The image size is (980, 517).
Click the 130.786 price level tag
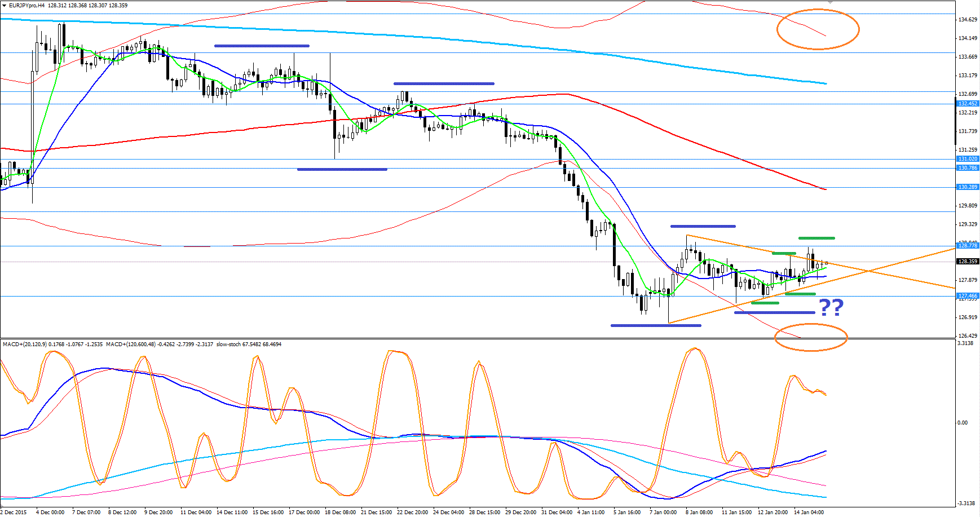(x=968, y=168)
